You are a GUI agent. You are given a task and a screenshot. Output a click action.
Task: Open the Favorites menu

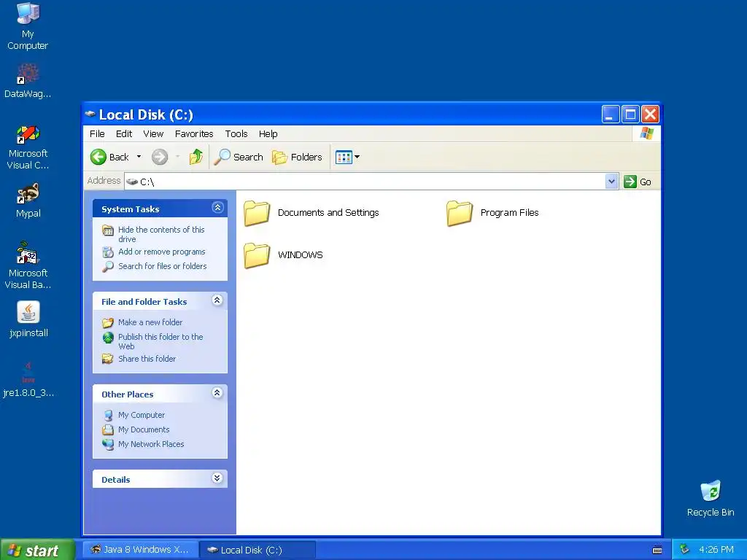pyautogui.click(x=194, y=134)
